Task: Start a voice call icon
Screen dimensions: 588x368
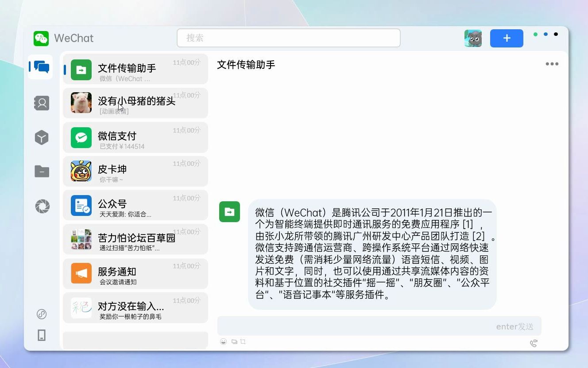Action: pos(534,343)
